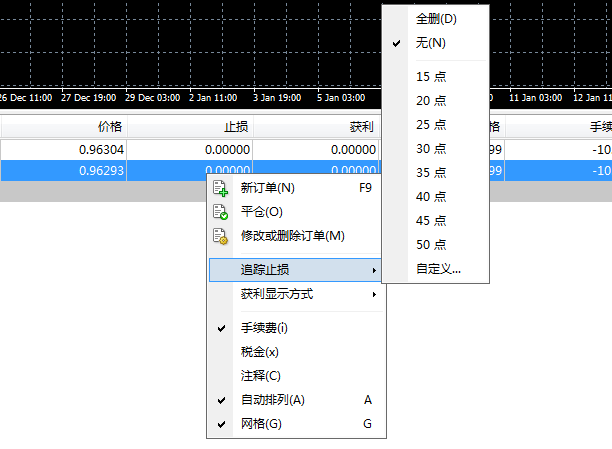
Task: Toggle the 手续费 (Commission) column checkmark
Action: click(221, 328)
